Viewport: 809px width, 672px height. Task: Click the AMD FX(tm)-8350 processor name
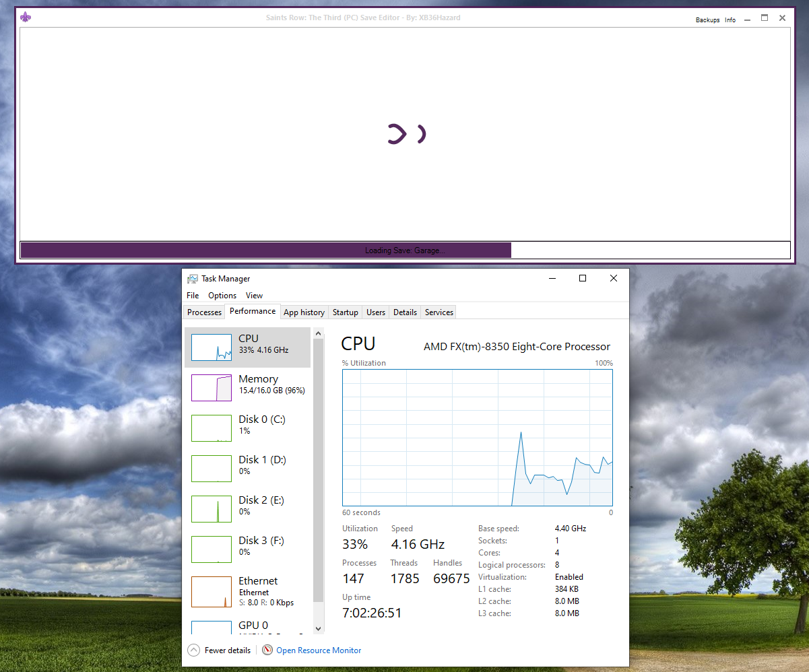click(517, 347)
